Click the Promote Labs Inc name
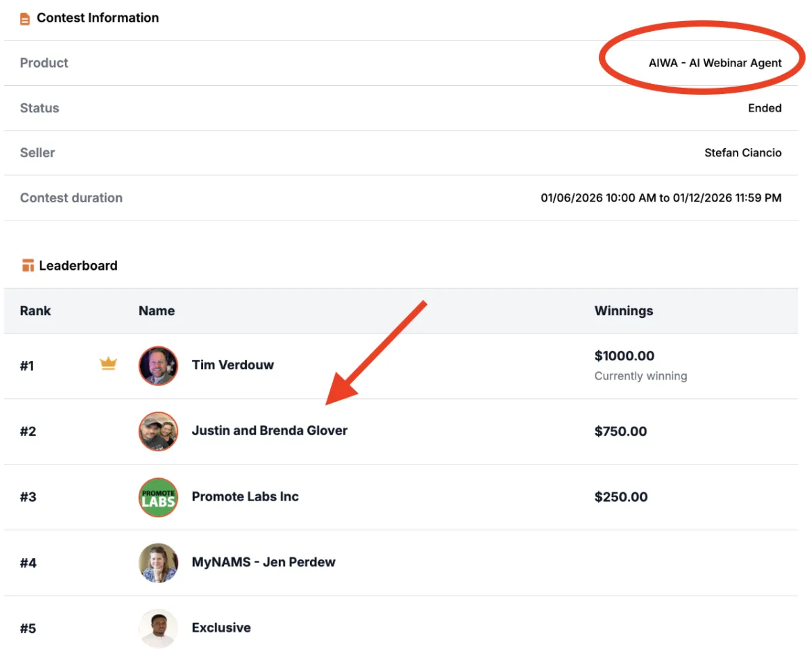 pos(245,496)
